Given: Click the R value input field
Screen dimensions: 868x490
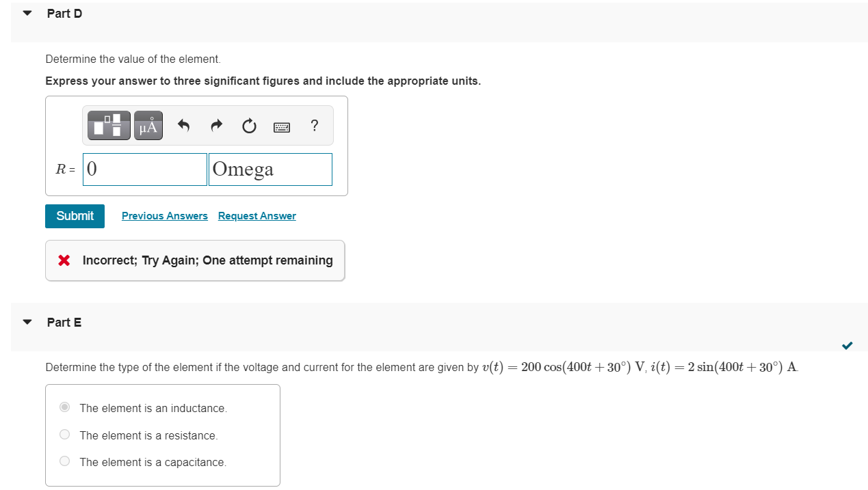Looking at the screenshot, I should click(x=144, y=169).
